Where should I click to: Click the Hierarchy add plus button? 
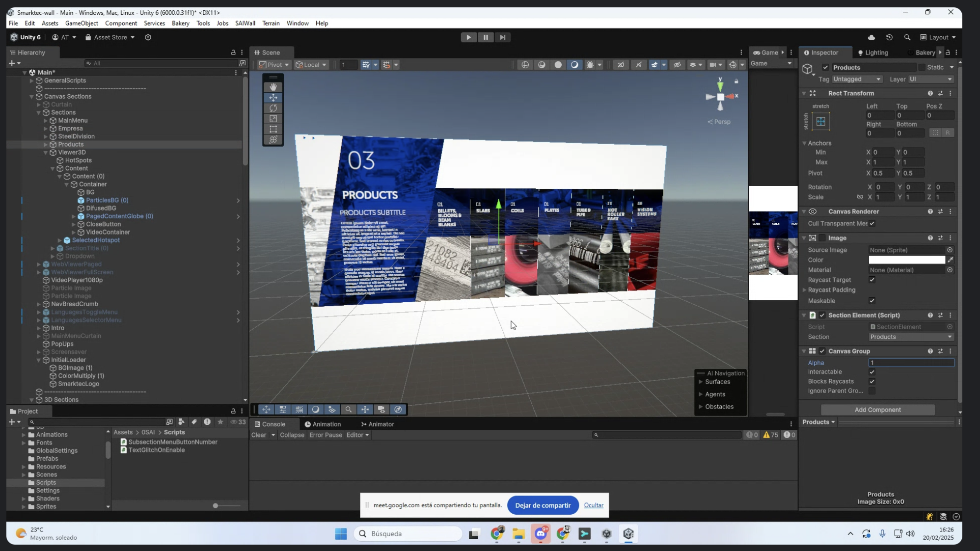pyautogui.click(x=12, y=63)
